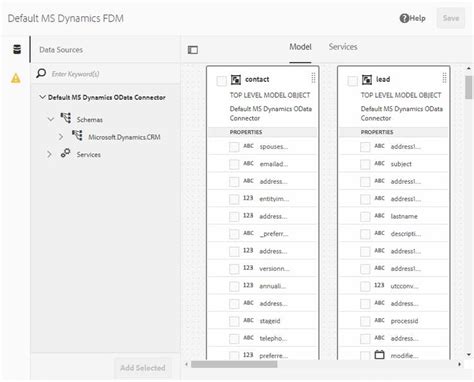The image size is (474, 382).
Task: Click the Save button
Action: [x=451, y=18]
